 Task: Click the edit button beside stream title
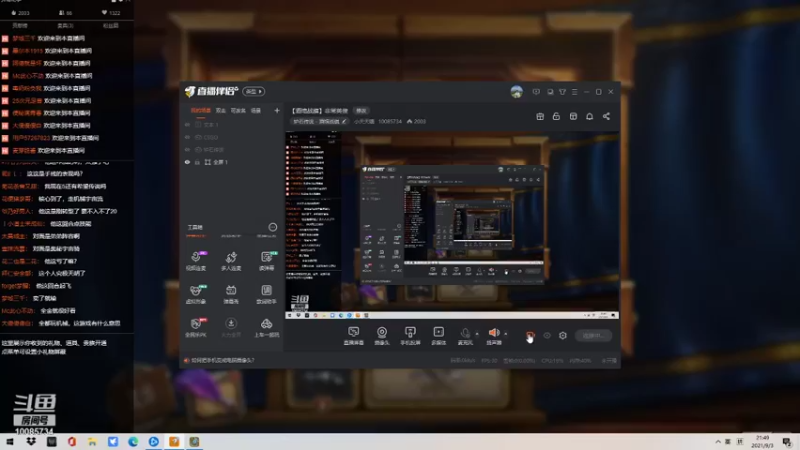click(x=361, y=111)
